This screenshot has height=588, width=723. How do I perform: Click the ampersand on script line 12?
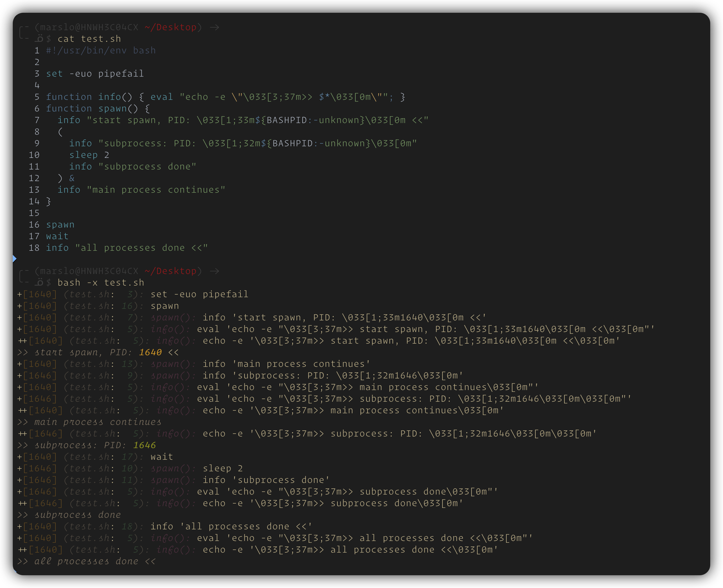[x=72, y=178]
